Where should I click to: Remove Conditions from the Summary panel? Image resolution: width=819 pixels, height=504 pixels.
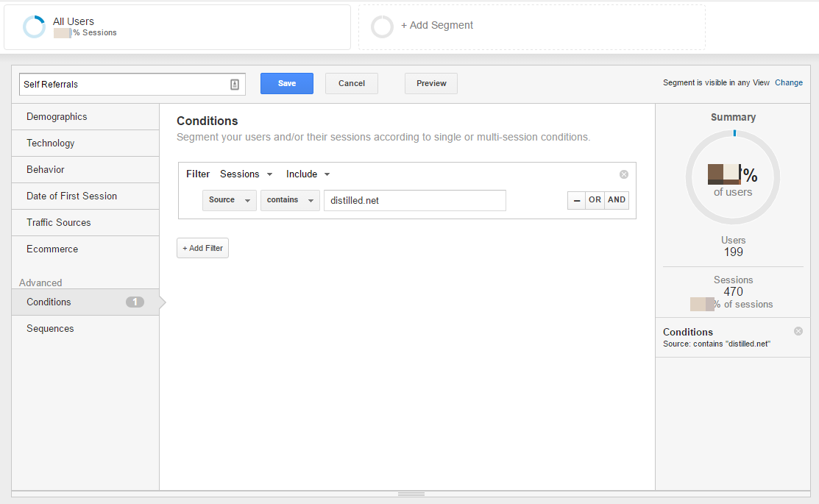click(798, 331)
